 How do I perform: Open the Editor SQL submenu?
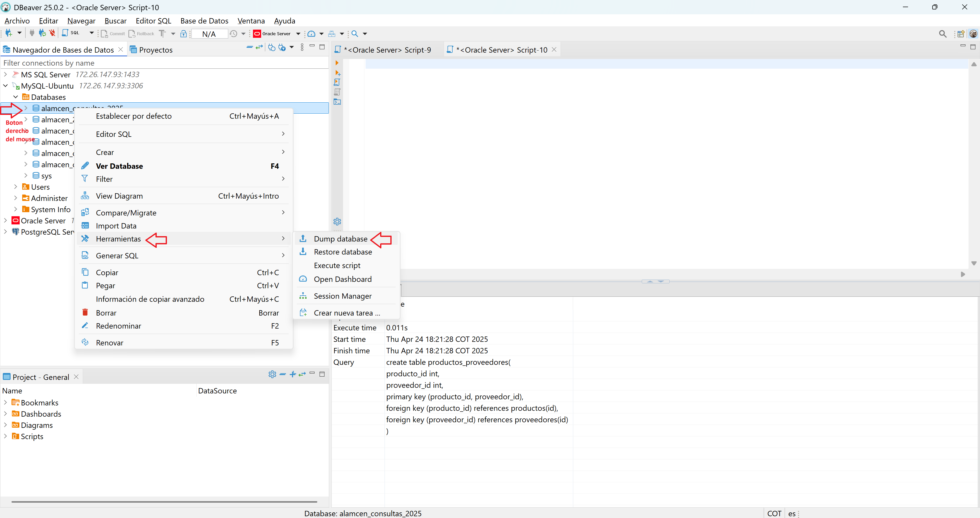(x=184, y=134)
